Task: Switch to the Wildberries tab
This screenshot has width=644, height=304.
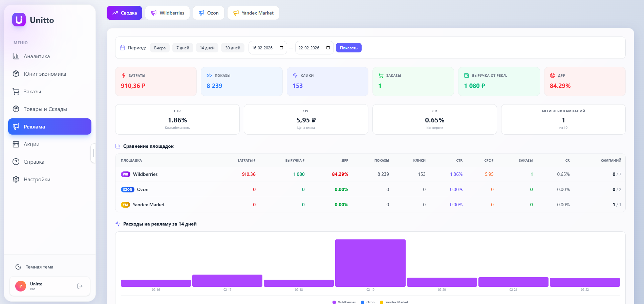Action: (168, 13)
